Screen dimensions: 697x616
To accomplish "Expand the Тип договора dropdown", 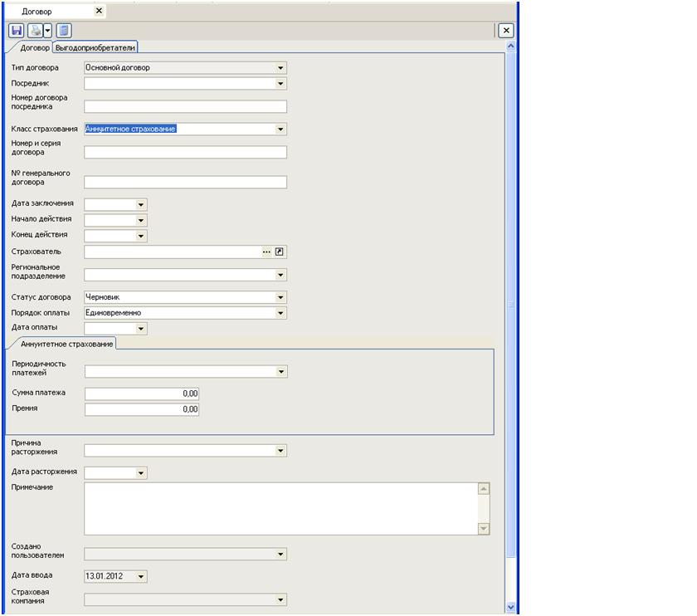I will pyautogui.click(x=280, y=68).
